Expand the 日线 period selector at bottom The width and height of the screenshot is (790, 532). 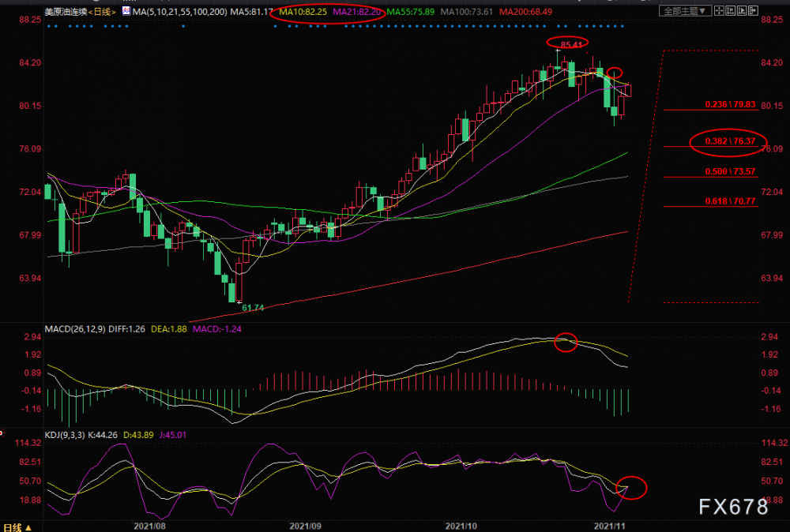point(18,527)
